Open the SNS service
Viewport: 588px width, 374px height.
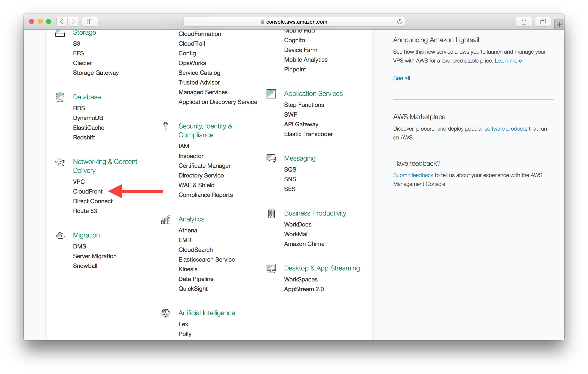click(290, 179)
